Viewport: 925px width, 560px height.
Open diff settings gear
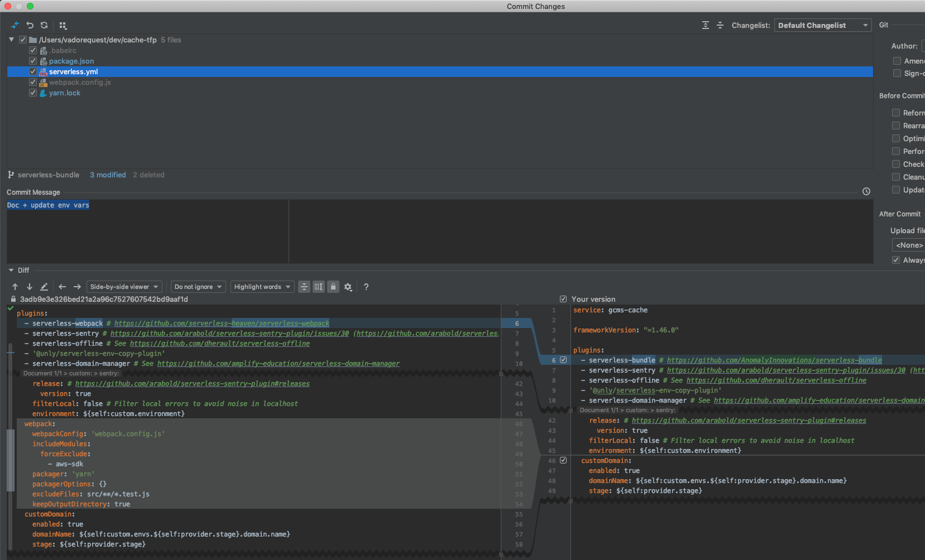(x=348, y=287)
